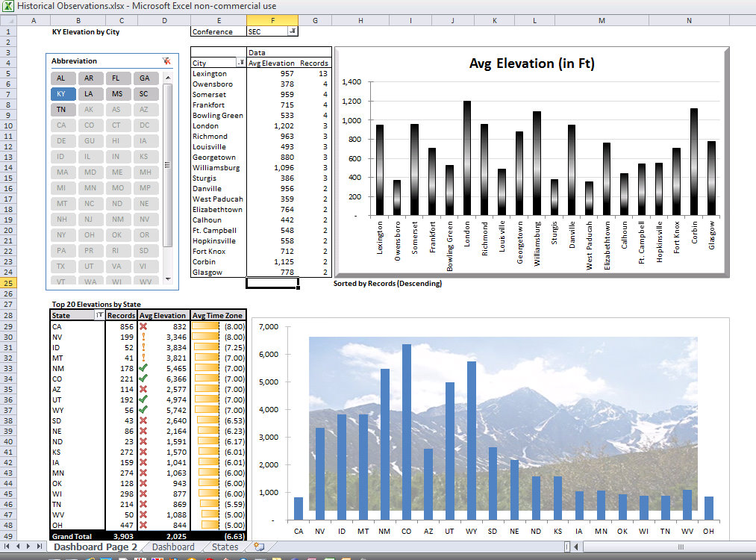Jump to the last sheet tab
This screenshot has width=756, height=560.
tap(41, 547)
